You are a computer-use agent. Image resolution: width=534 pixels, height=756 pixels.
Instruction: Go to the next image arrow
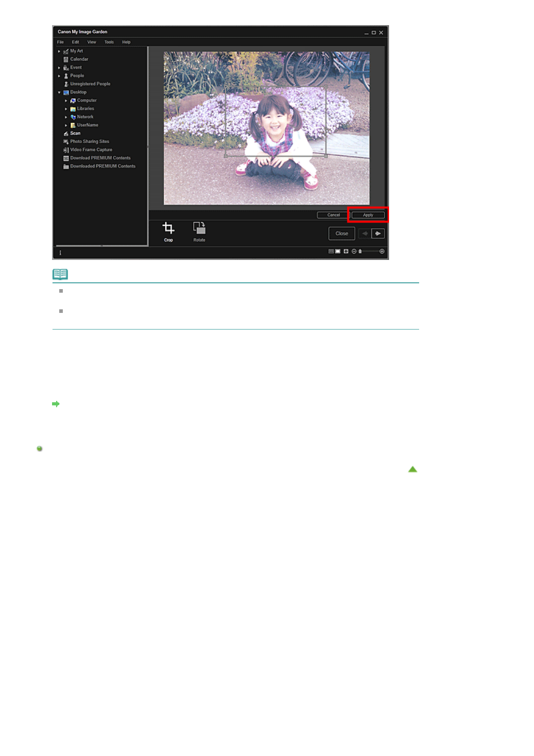pyautogui.click(x=378, y=233)
